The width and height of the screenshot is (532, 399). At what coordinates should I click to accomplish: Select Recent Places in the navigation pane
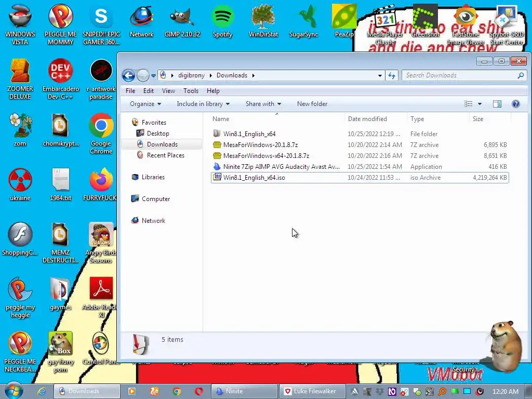click(166, 155)
